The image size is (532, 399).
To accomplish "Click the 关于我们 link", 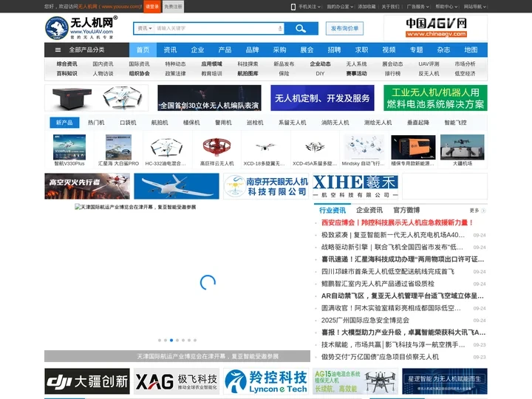I will pyautogui.click(x=391, y=7).
